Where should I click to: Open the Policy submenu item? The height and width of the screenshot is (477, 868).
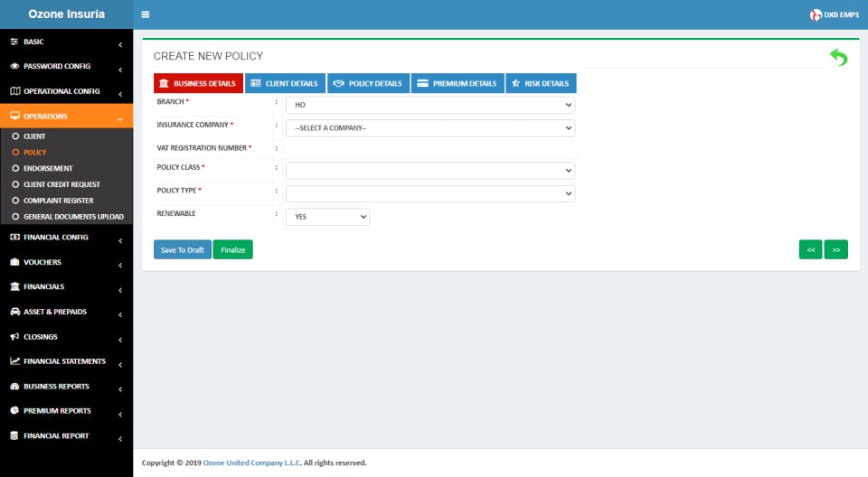point(66,152)
